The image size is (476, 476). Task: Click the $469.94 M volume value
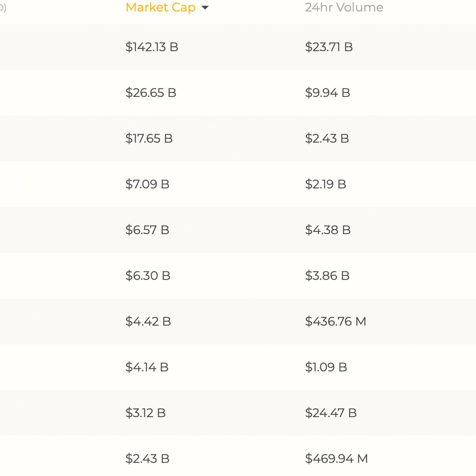point(337,459)
